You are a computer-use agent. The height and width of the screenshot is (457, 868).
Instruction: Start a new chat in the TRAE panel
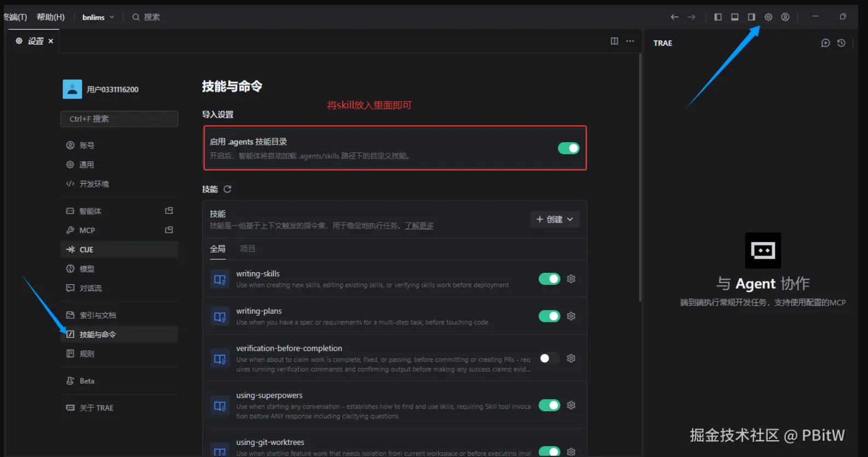pyautogui.click(x=825, y=43)
